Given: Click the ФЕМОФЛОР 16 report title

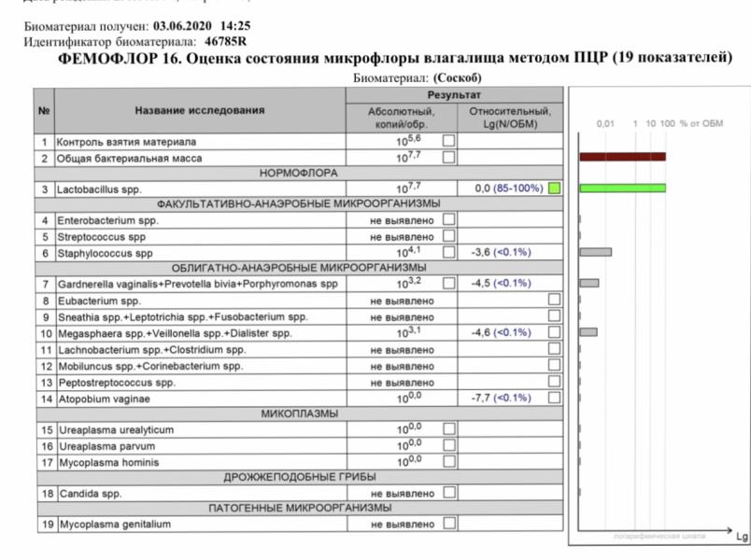Looking at the screenshot, I should coord(395,58).
